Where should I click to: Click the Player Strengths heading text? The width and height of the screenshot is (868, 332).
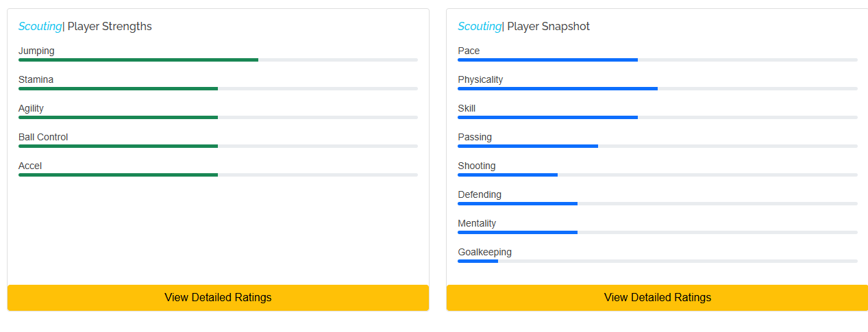pyautogui.click(x=110, y=27)
